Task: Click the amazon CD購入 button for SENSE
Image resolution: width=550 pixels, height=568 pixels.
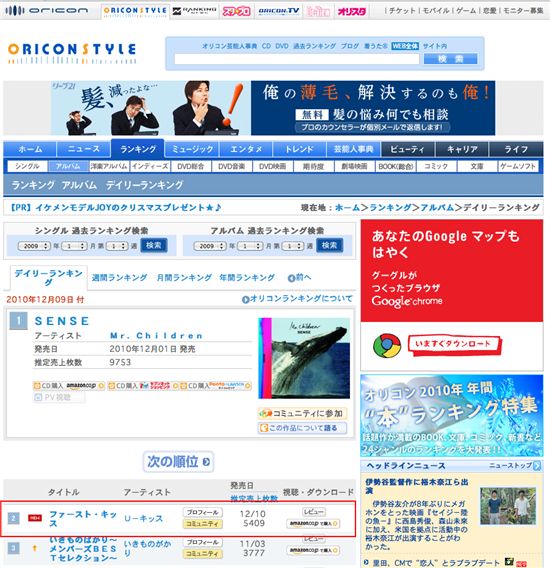Action: [x=69, y=386]
